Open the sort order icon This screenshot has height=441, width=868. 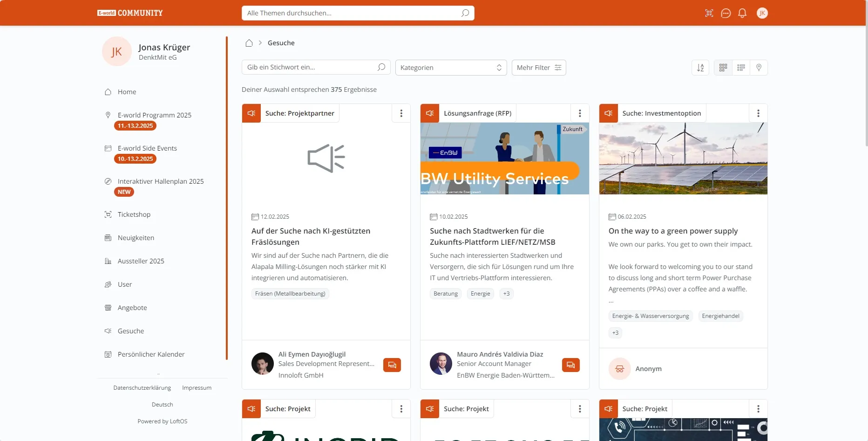[x=700, y=68]
